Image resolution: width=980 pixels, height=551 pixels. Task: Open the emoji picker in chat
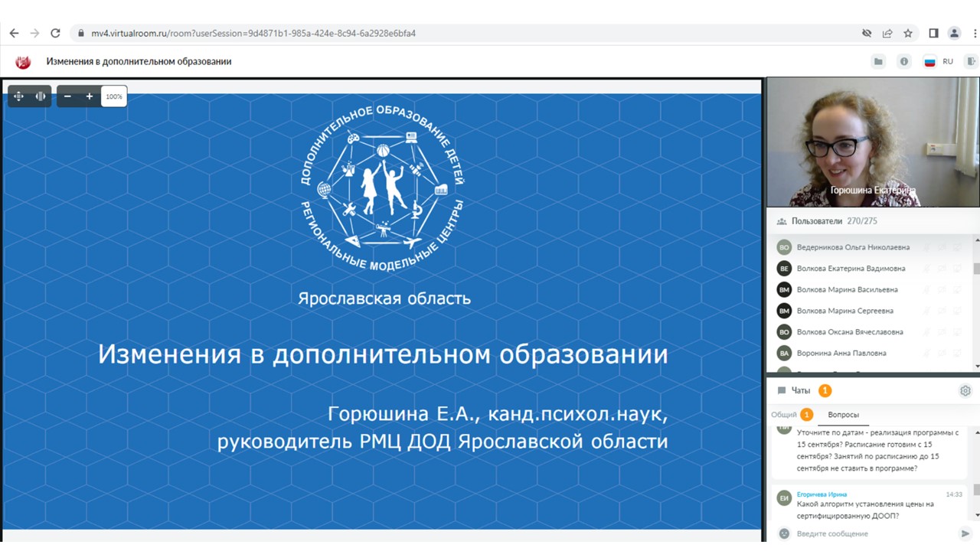click(x=784, y=533)
